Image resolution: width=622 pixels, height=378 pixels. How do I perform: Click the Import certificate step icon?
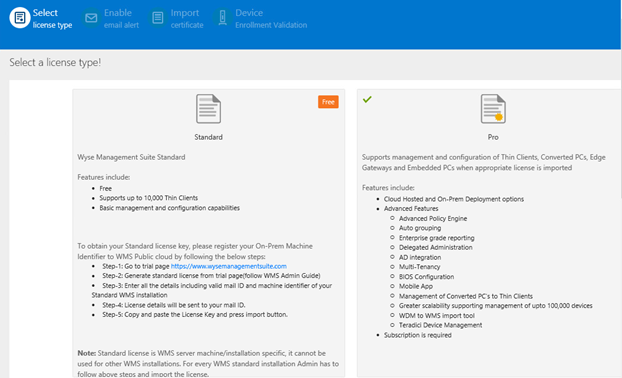click(157, 18)
